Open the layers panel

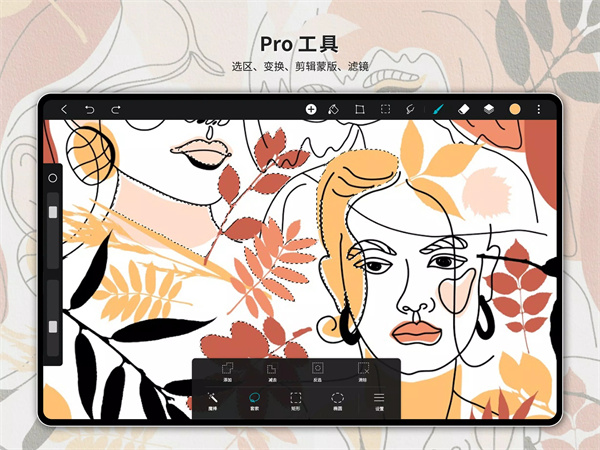pos(489,109)
